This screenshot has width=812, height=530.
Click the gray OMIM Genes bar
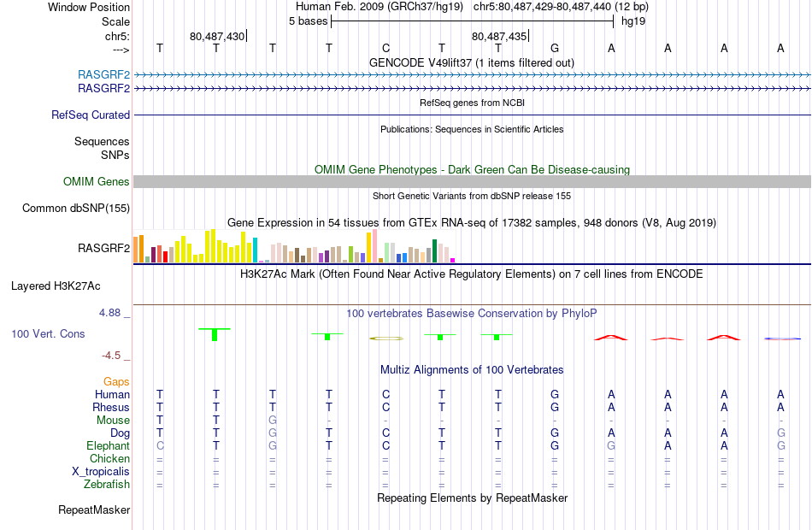click(472, 181)
